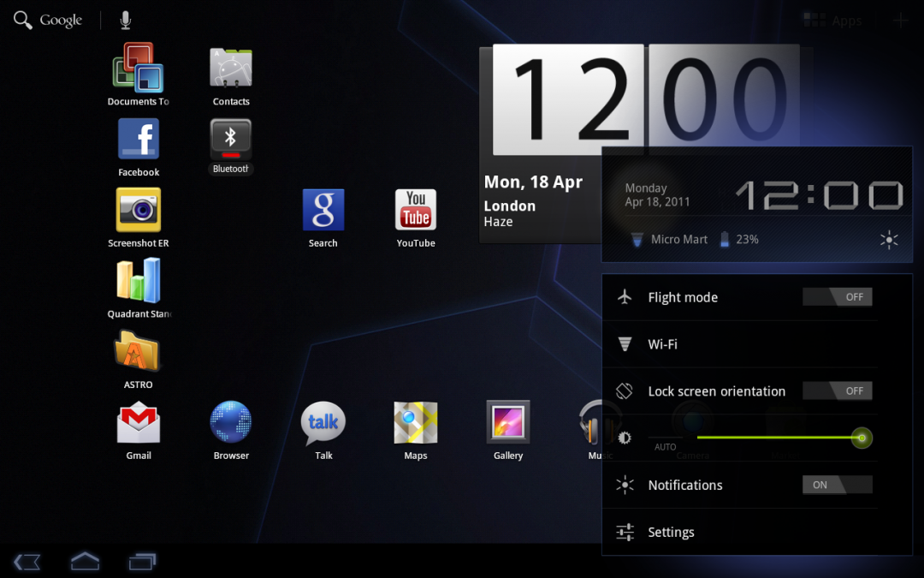Viewport: 924px width, 578px height.
Task: Open the Apps drawer
Action: pos(832,21)
